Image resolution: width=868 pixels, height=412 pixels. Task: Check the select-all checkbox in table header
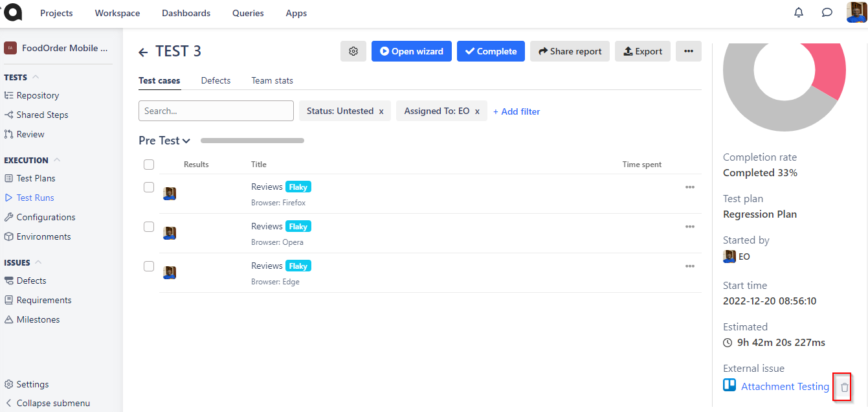pyautogui.click(x=149, y=165)
